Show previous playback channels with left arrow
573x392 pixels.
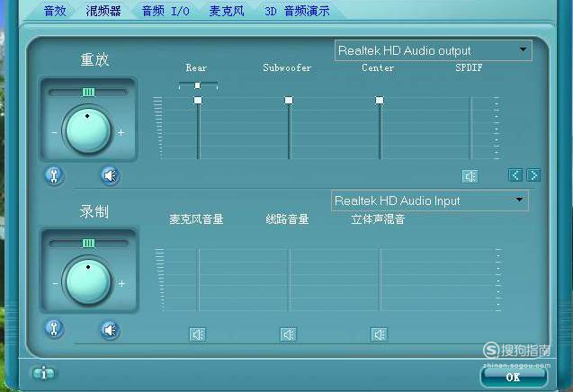coord(515,175)
